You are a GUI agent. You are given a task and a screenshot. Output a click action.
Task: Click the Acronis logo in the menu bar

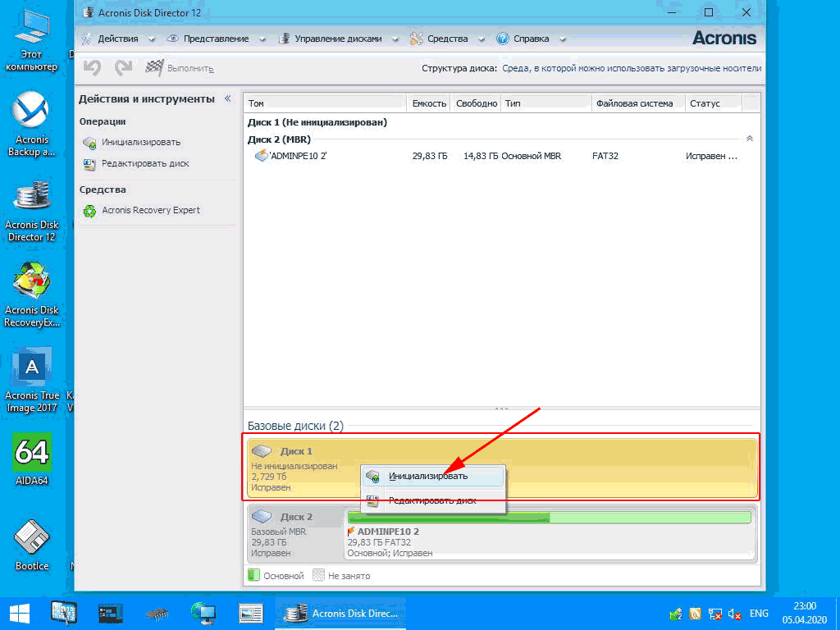point(724,38)
